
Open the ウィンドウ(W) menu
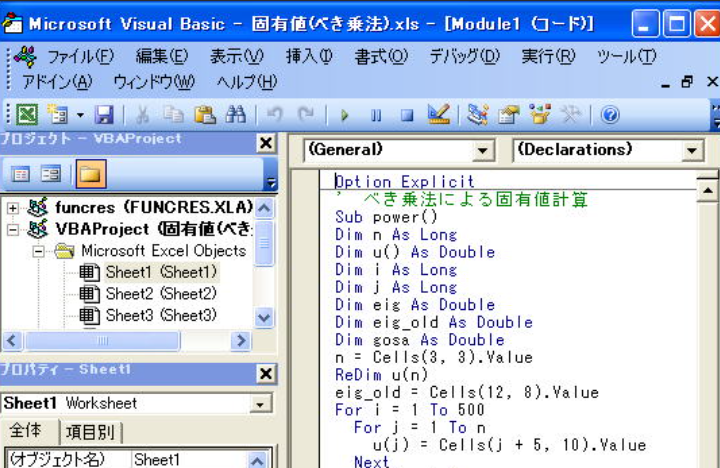click(x=154, y=82)
